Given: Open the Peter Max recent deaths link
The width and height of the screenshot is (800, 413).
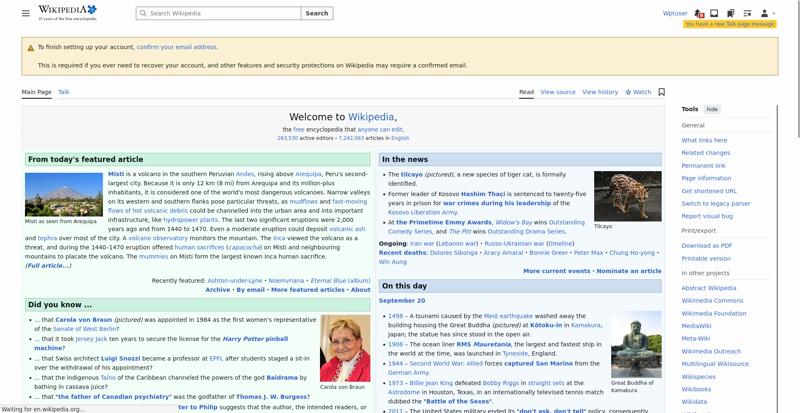Looking at the screenshot, I should pos(588,253).
